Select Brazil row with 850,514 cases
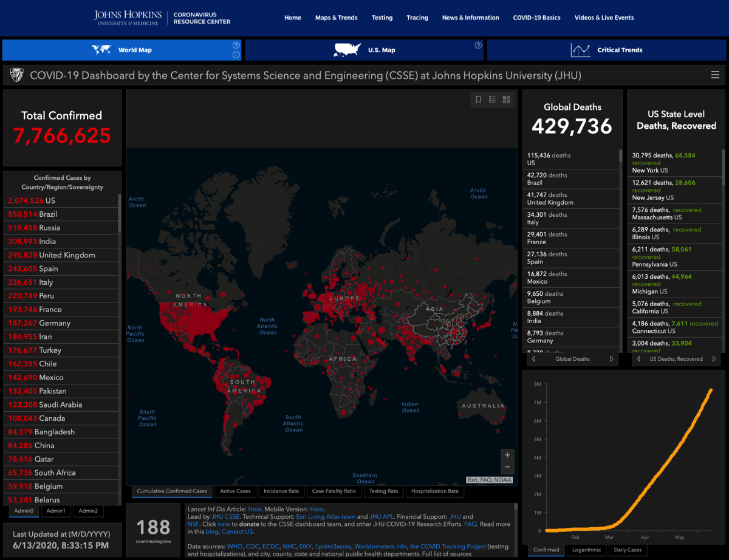Screen dimensions: 729x560 tap(62, 214)
